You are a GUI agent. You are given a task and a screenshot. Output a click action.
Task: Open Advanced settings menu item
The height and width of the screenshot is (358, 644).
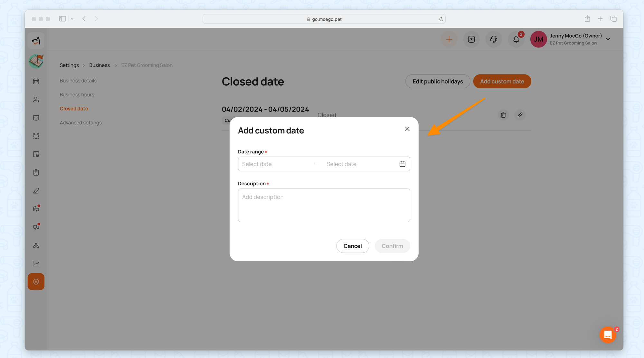click(80, 123)
